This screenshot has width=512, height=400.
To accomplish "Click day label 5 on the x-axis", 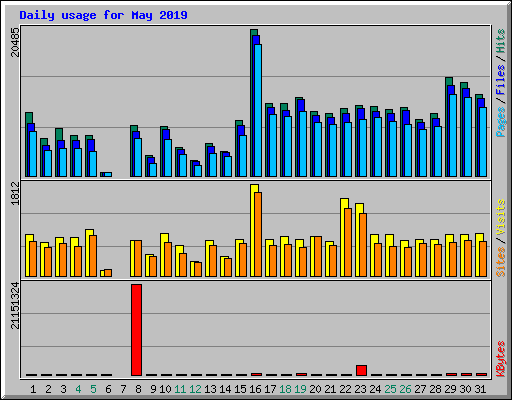I will [x=93, y=389].
